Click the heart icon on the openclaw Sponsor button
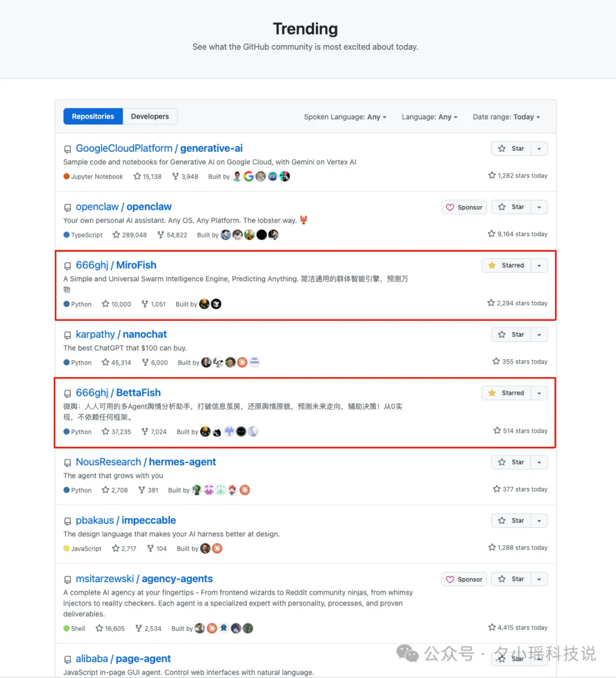Viewport: 616px width, 678px height. coord(451,207)
